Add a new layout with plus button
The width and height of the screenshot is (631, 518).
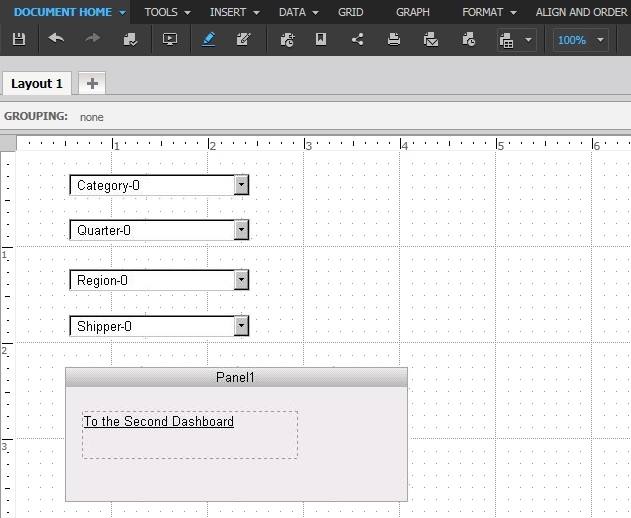92,83
